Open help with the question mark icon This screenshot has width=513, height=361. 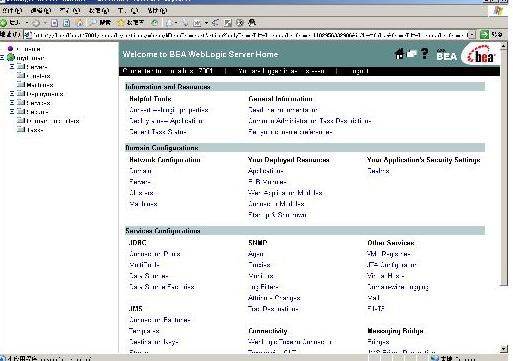[424, 53]
